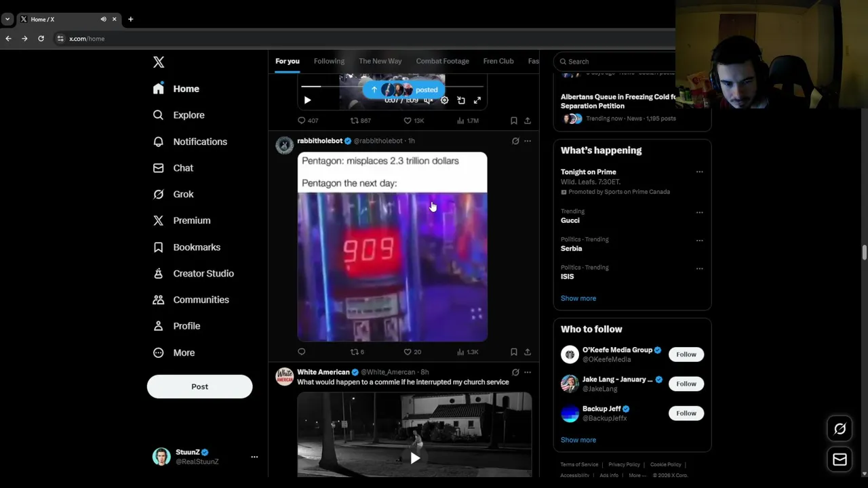Viewport: 868px width, 488px height.
Task: Click the top video's progress bar
Action: (x=392, y=86)
